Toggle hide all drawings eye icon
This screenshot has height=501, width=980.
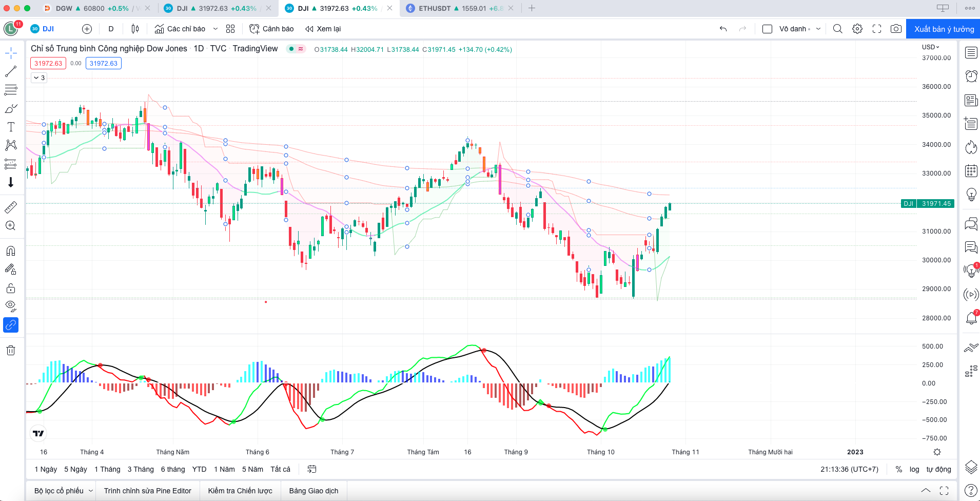click(x=11, y=306)
